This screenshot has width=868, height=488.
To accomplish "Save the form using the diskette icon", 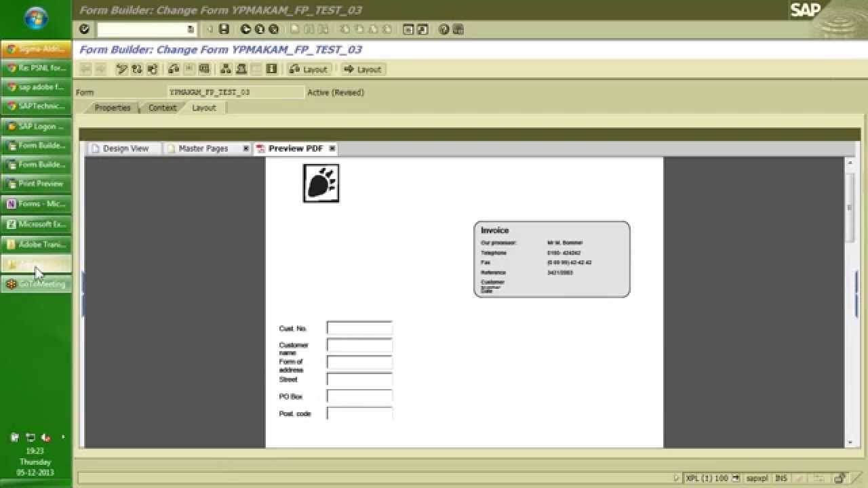I will [224, 29].
